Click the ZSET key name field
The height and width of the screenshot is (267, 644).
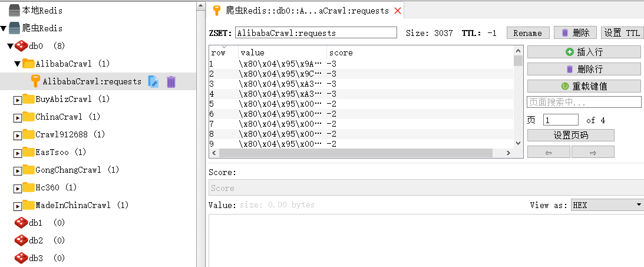coord(316,33)
